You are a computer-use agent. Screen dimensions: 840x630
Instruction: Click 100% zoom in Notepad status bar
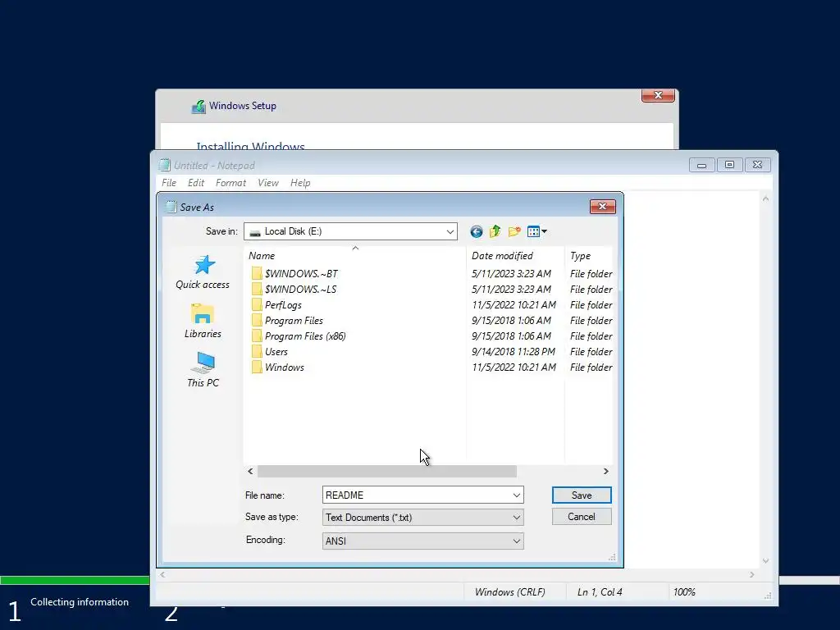click(684, 592)
